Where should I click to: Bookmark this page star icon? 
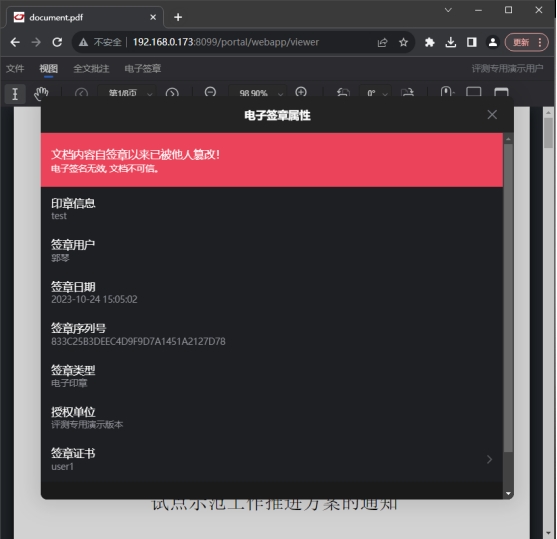pos(403,42)
